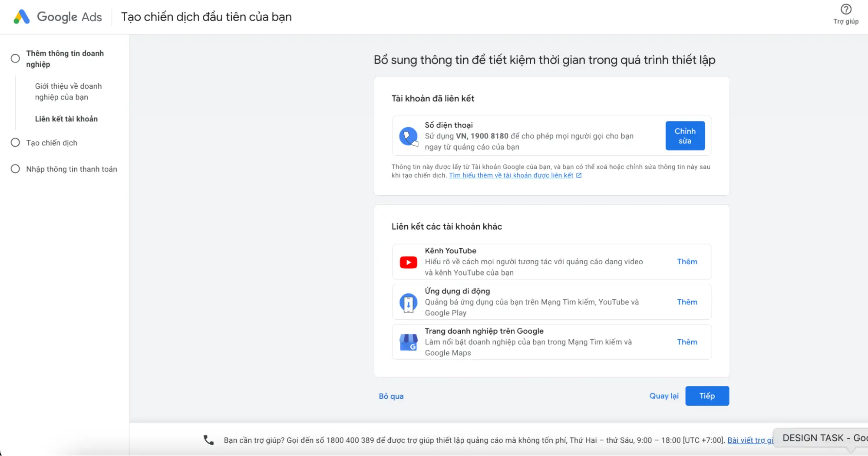The width and height of the screenshot is (868, 456).
Task: Go to Nhập thông tin thanh toán label
Action: 72,169
